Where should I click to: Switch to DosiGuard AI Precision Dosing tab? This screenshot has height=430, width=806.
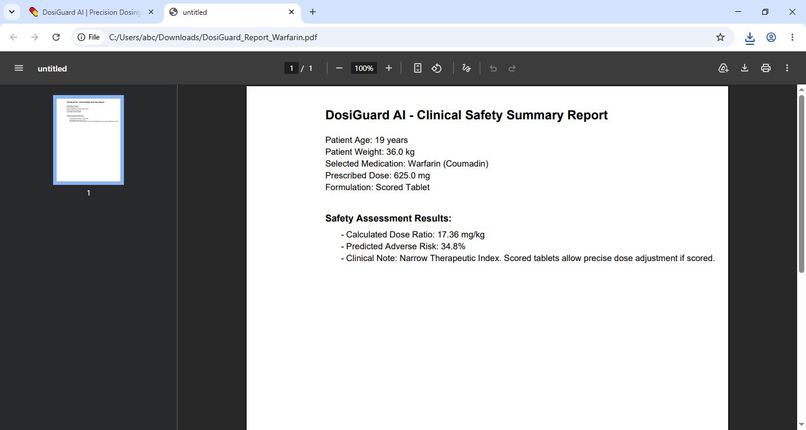coord(91,12)
